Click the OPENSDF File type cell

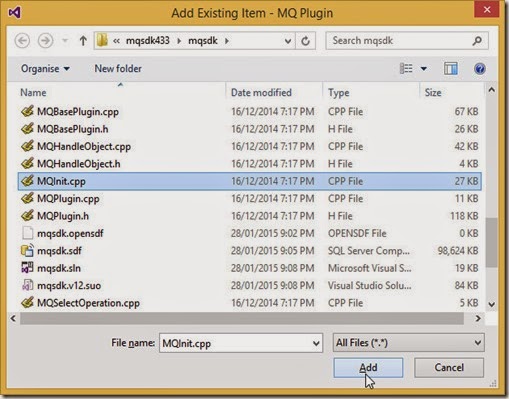[357, 233]
